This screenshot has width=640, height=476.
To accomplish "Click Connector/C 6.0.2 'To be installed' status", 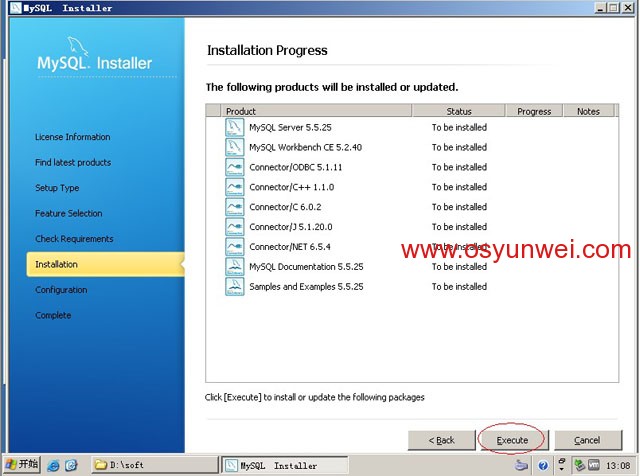I will click(459, 207).
